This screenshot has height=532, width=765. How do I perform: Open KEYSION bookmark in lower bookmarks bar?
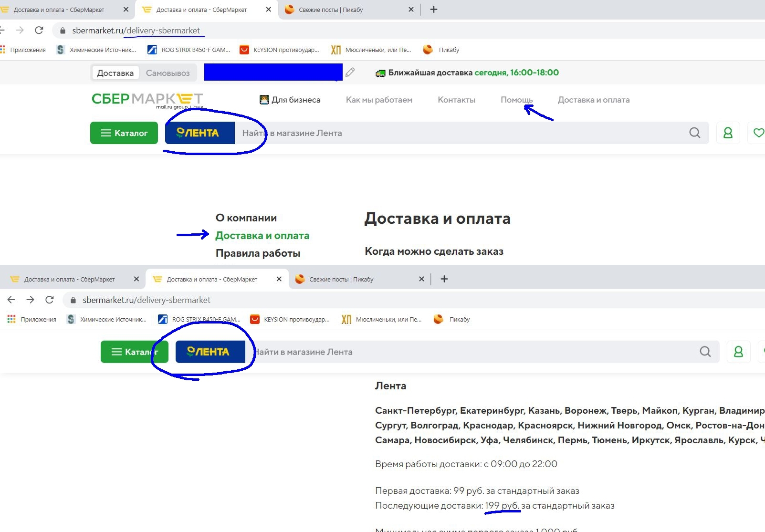(290, 319)
